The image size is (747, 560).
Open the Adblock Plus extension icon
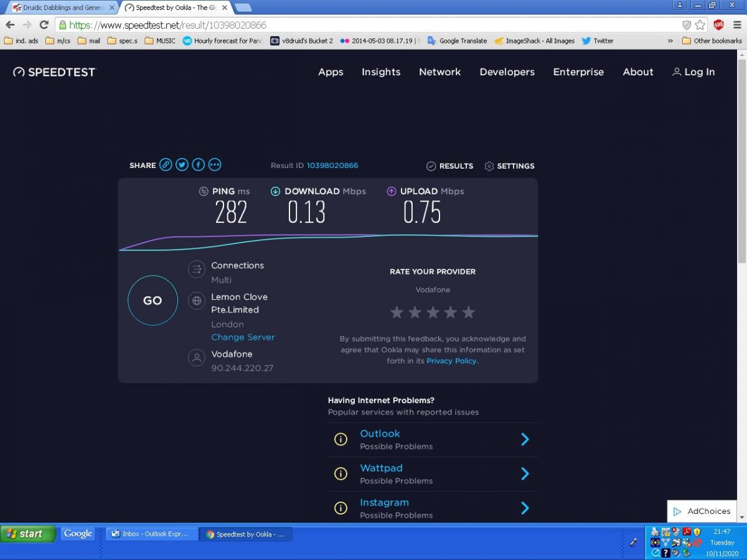tap(718, 25)
